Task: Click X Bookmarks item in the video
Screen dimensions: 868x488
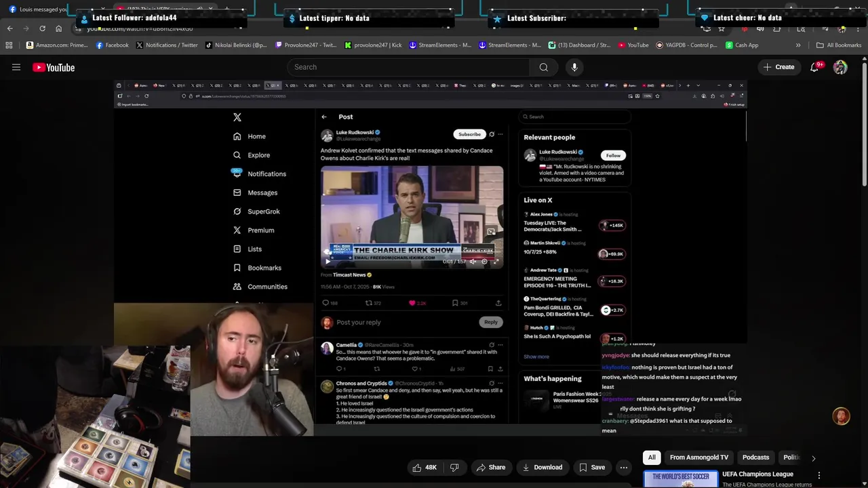Action: click(257, 268)
